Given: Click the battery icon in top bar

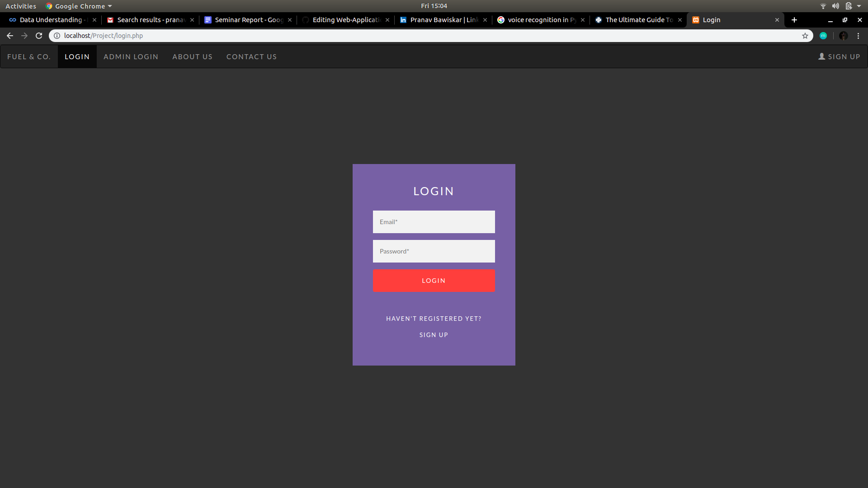Looking at the screenshot, I should pos(849,6).
